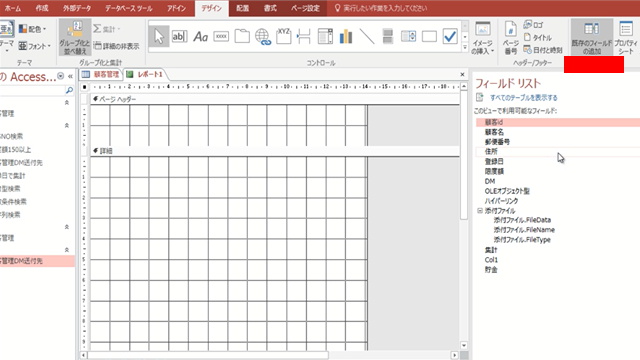Switch to the 顧客管理 document tab

click(x=101, y=74)
